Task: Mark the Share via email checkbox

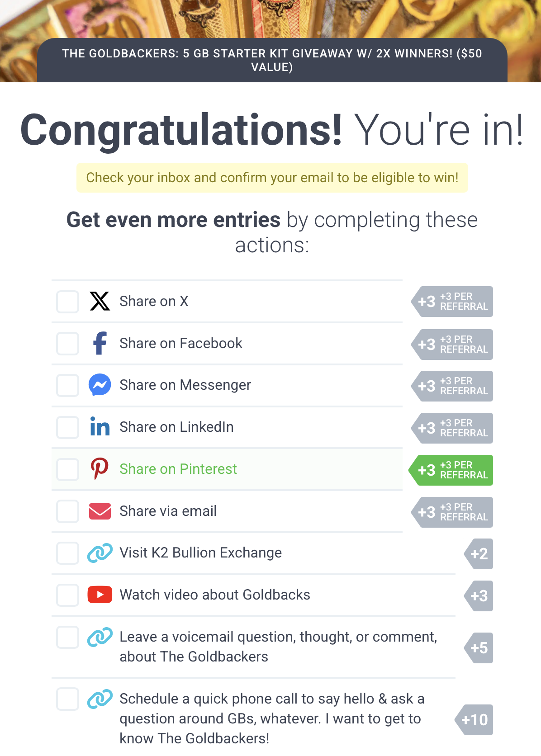Action: coord(68,511)
